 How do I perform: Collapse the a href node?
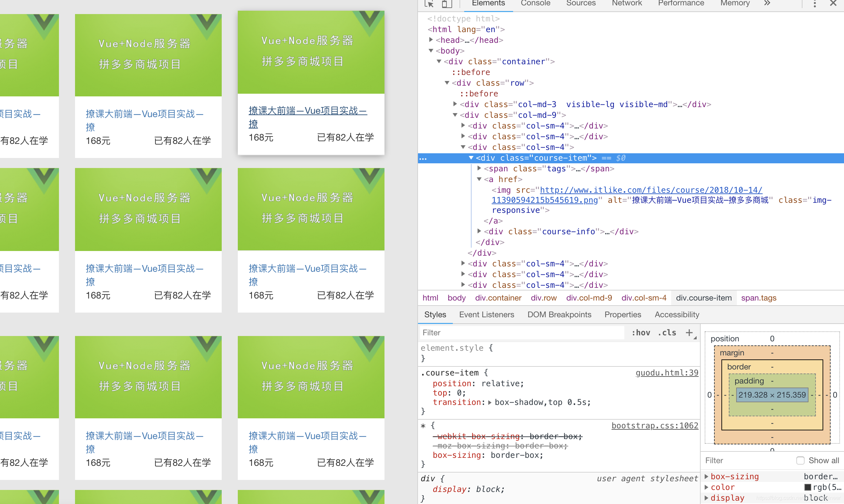[479, 179]
